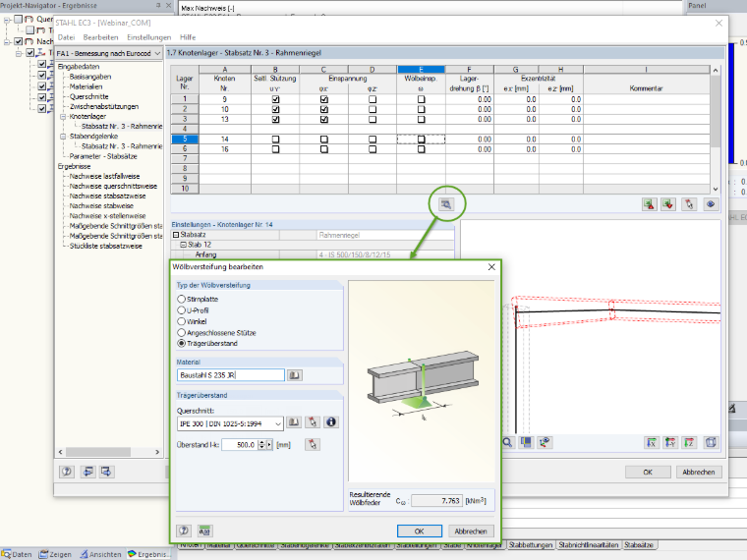
Task: Open cross-section library icon next to IPE 300
Action: point(294,422)
